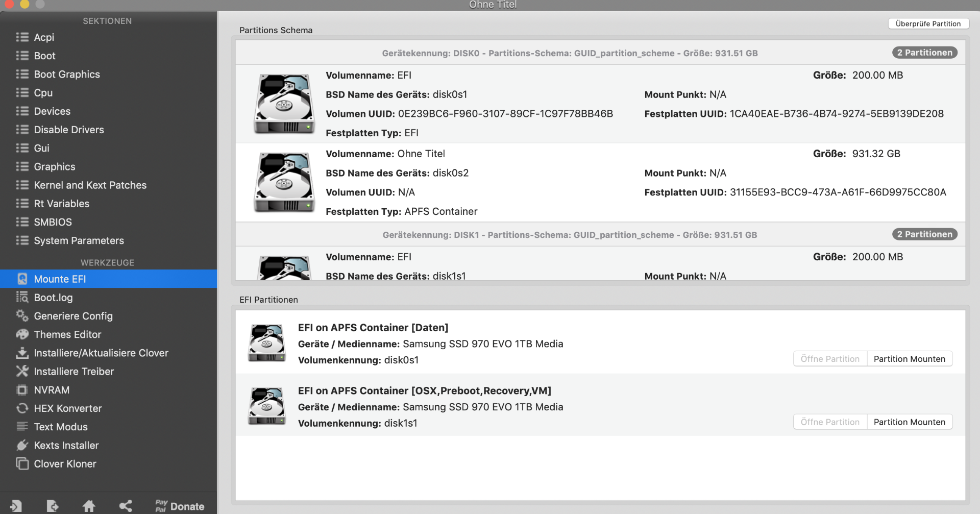Image resolution: width=980 pixels, height=514 pixels.
Task: Click Öffne Partition for disk0s1
Action: tap(830, 359)
